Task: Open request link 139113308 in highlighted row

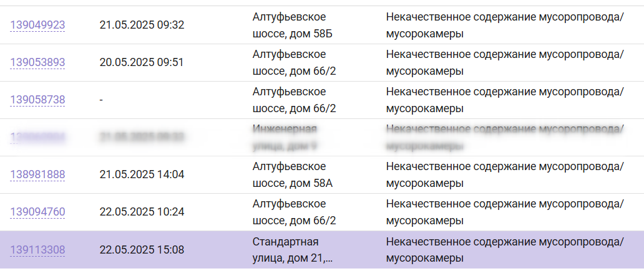Action: pyautogui.click(x=37, y=250)
